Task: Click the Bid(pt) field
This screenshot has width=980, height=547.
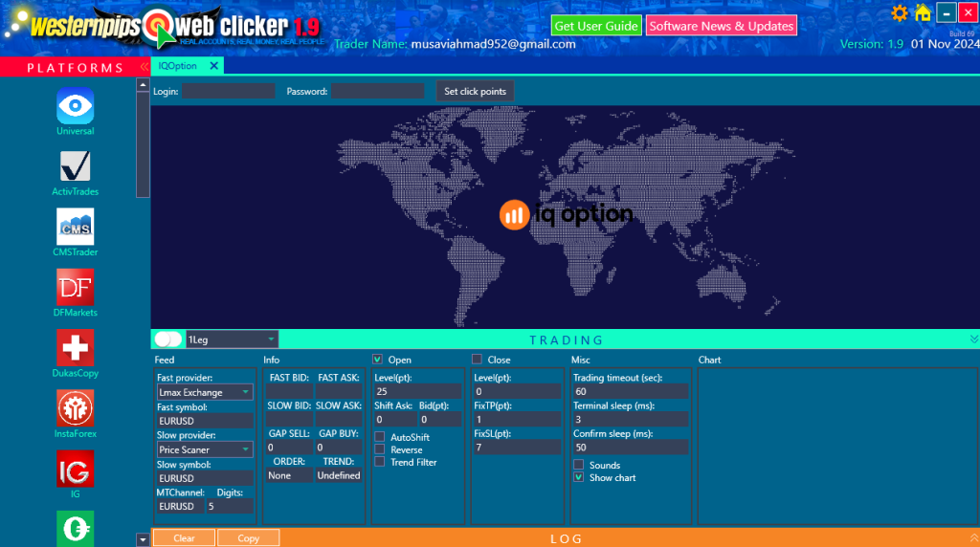Action: click(x=440, y=419)
